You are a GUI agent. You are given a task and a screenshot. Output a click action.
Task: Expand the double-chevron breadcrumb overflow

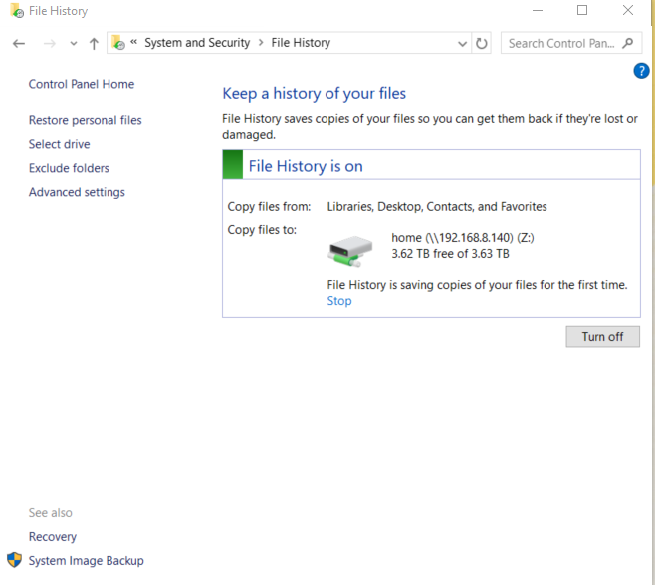tap(134, 42)
